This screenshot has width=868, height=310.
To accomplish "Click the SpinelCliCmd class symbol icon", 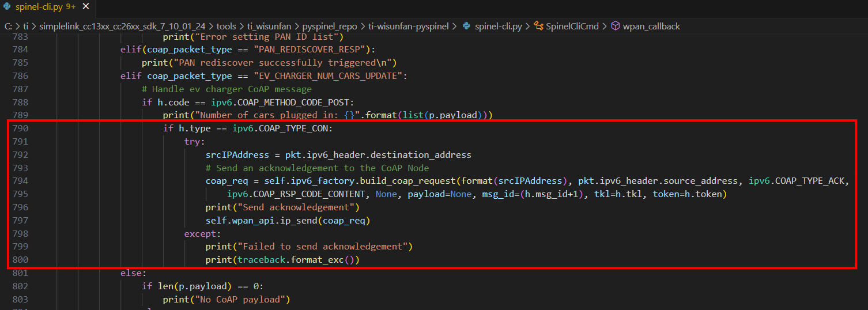I will (538, 27).
